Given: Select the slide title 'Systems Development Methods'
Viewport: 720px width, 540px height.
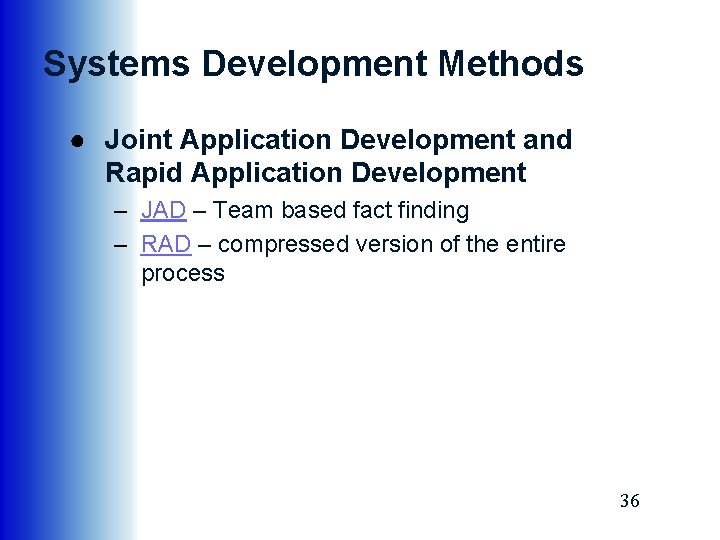Looking at the screenshot, I should click(x=313, y=64).
